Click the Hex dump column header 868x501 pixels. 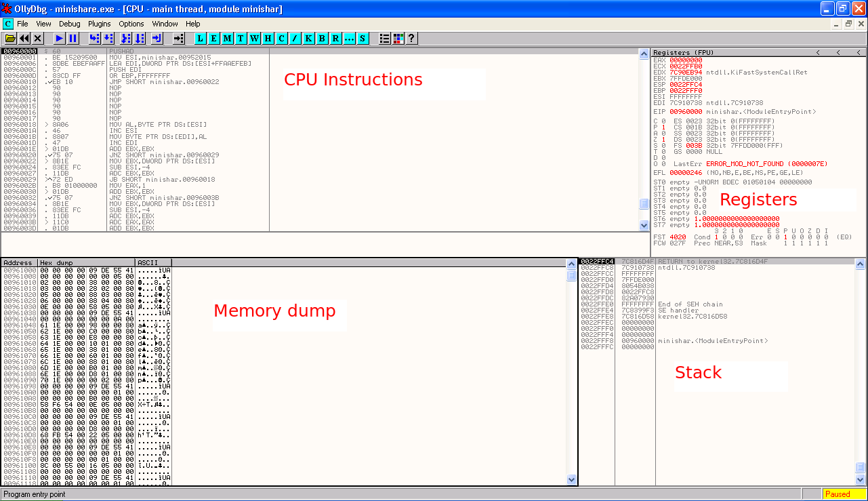pos(86,262)
